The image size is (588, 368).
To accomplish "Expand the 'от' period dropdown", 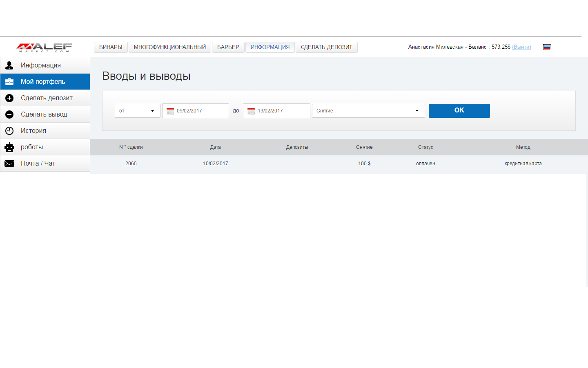I will (x=137, y=111).
